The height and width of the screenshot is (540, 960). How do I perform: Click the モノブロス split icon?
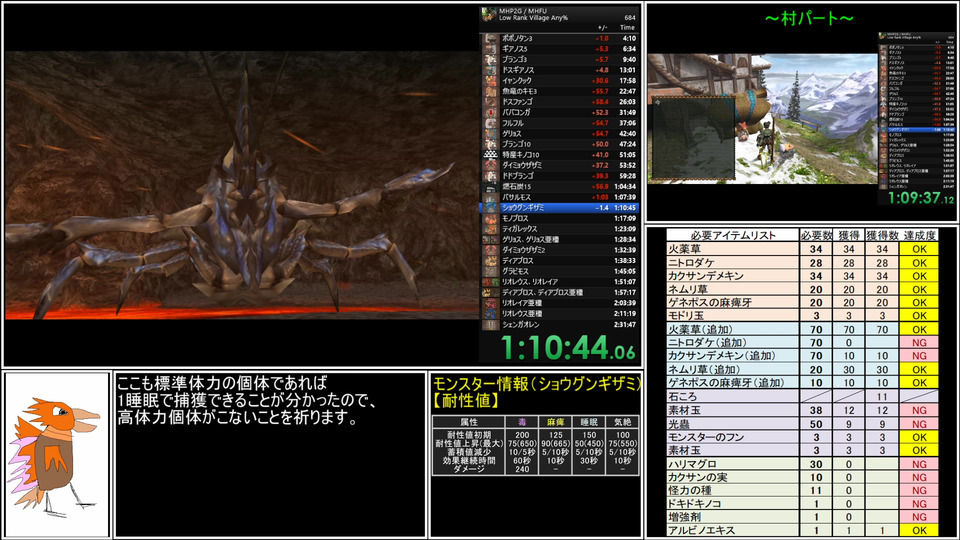pyautogui.click(x=491, y=218)
